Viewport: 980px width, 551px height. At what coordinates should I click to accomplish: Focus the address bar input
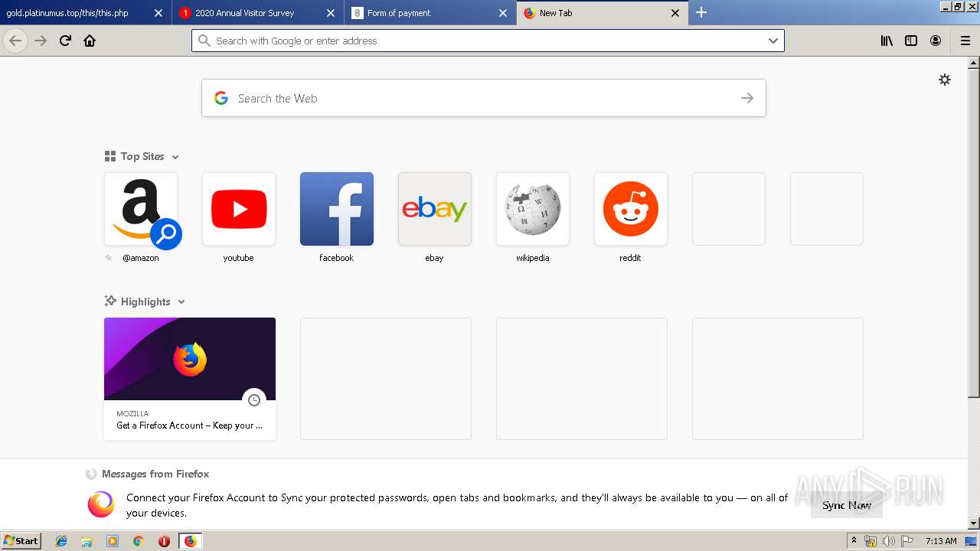(488, 41)
